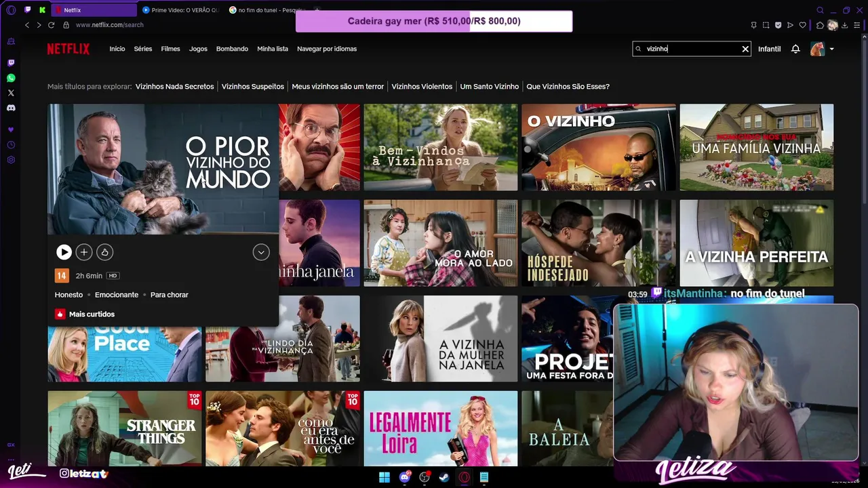The height and width of the screenshot is (488, 868).
Task: Open the A Vizinha Perfeita thumbnail
Action: coord(757,243)
